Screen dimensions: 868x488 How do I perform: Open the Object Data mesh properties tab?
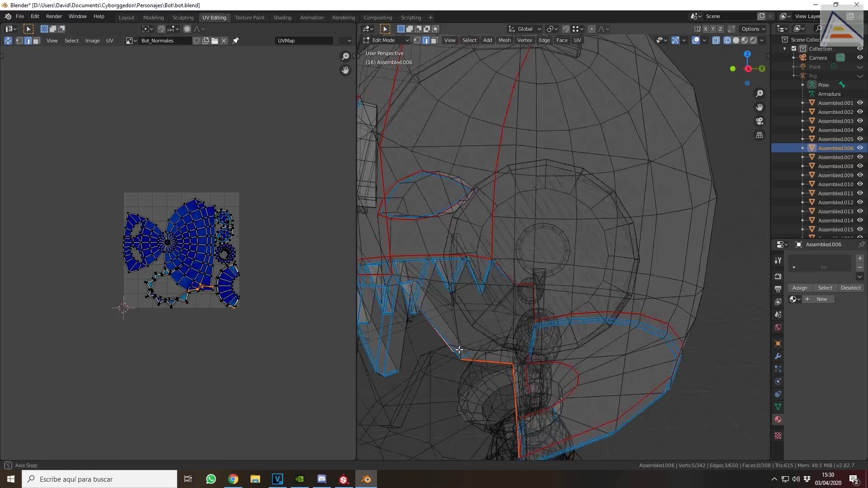tap(778, 407)
